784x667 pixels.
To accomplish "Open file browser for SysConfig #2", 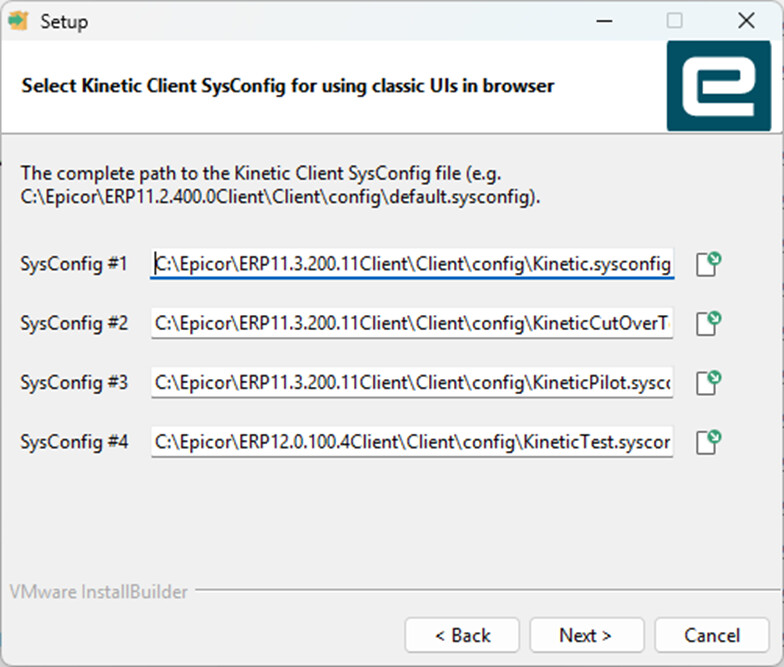I will tap(709, 323).
